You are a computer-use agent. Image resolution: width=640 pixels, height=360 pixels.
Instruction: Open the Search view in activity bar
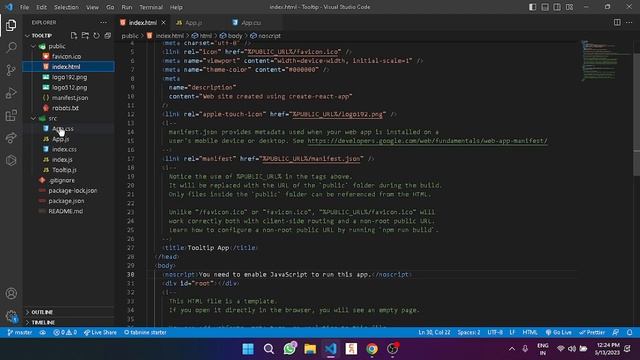click(x=11, y=47)
